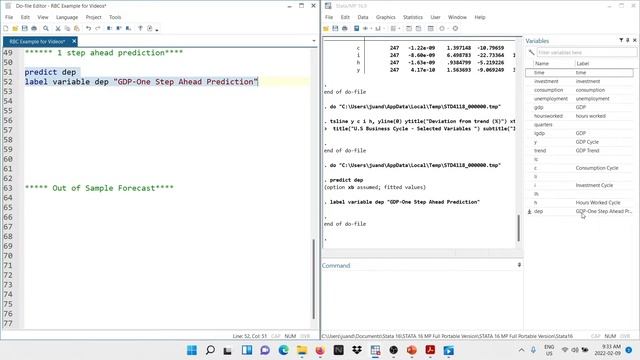Open Graphics menu in Stata window
This screenshot has height=360, width=640.
point(386,17)
